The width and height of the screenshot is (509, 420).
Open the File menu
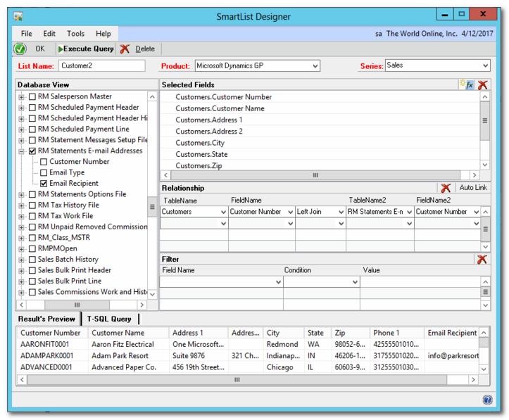(26, 34)
